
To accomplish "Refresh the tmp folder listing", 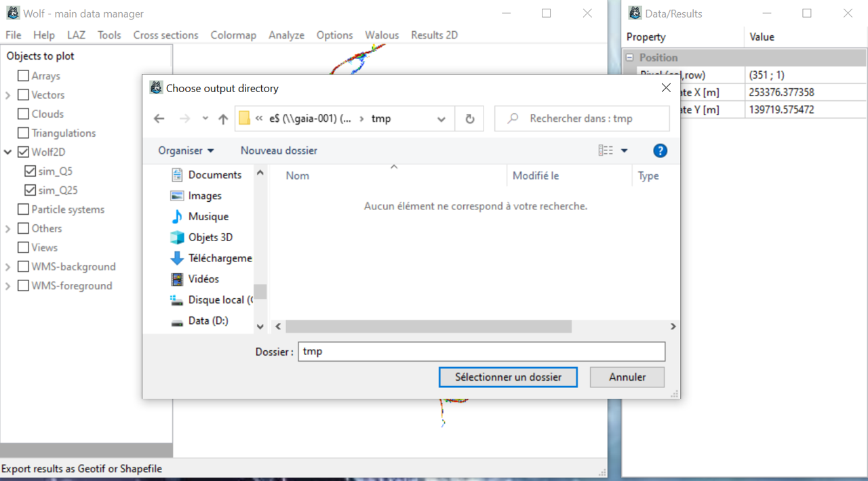I will 469,119.
